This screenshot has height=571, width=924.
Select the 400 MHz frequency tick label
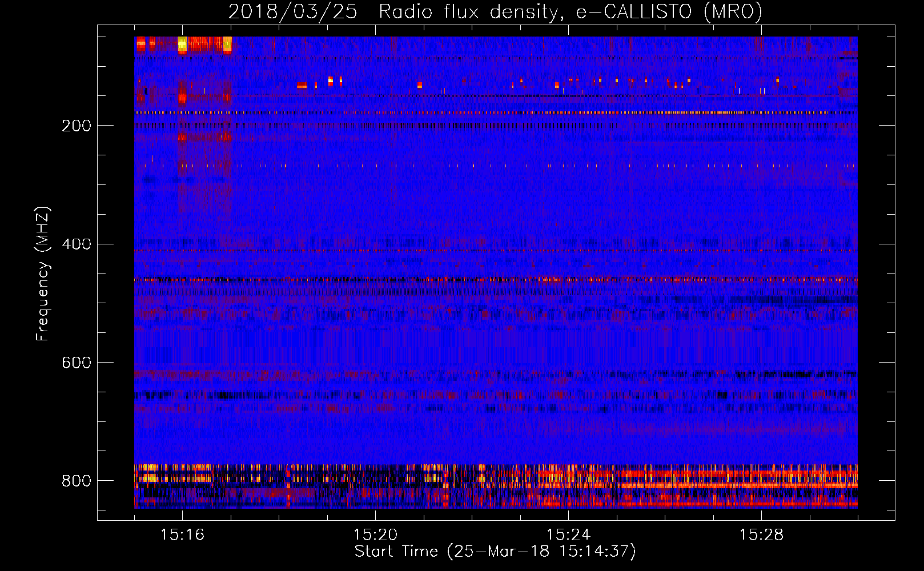coord(77,244)
